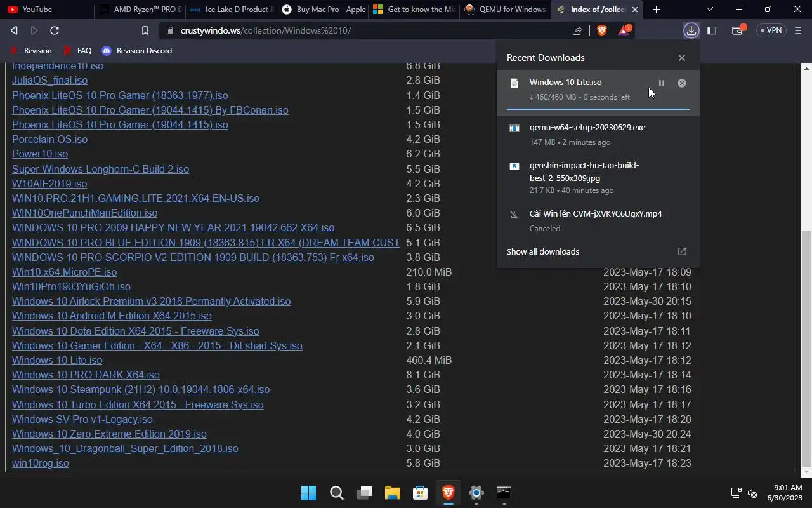Download Windows.10.Zero.Extreme.Edition.2019.iso
The image size is (812, 508).
pyautogui.click(x=109, y=434)
